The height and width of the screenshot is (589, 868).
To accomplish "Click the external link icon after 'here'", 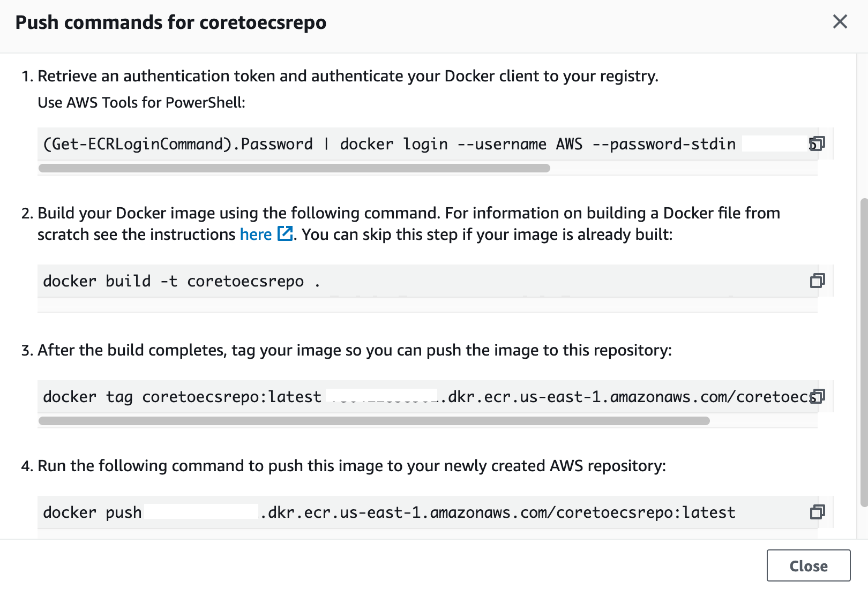I will pos(285,233).
